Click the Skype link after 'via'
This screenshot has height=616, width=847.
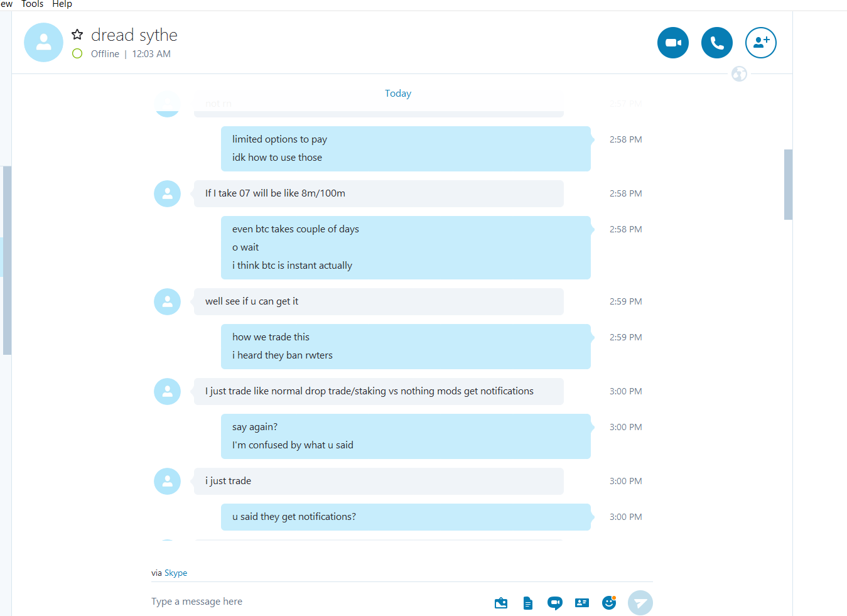pos(176,573)
